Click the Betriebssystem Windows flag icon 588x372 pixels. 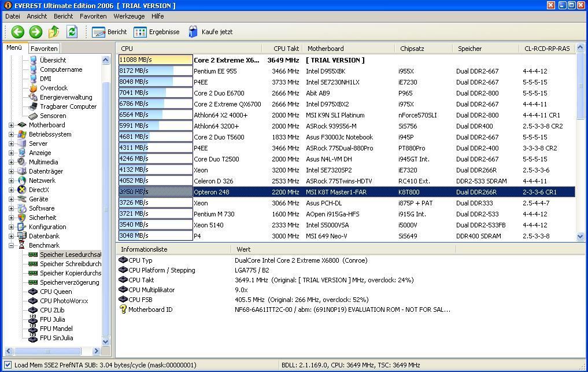pos(22,134)
